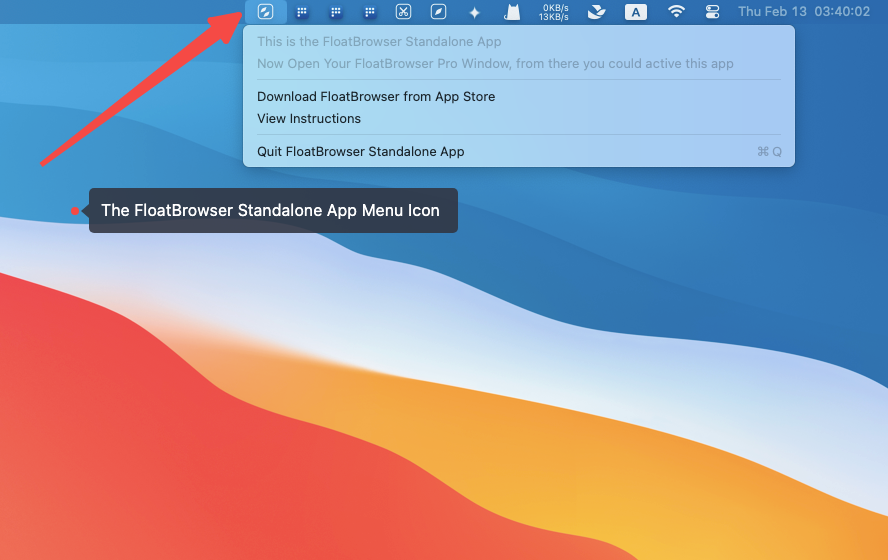
Task: Open the input source 'A' menu
Action: [x=635, y=12]
